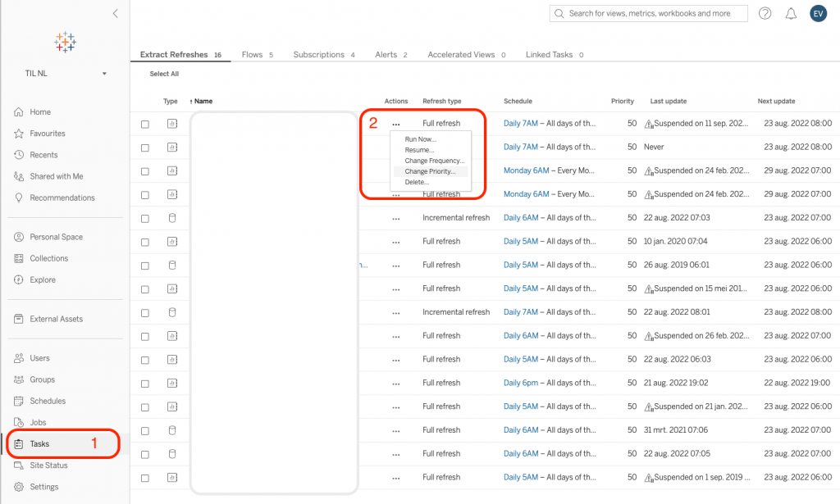The height and width of the screenshot is (504, 840).
Task: Select Run Now in context menu
Action: [420, 139]
